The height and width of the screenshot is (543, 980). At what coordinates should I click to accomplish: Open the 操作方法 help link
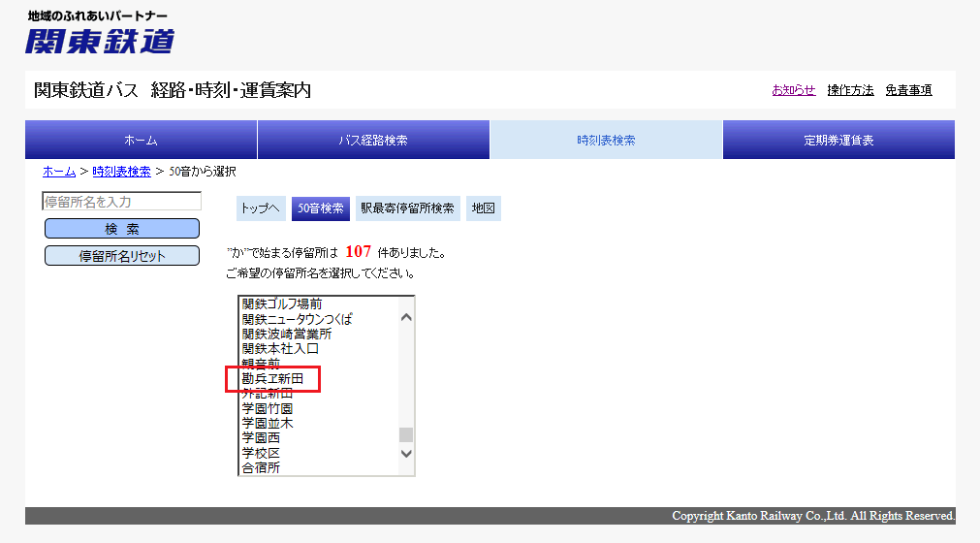[850, 90]
